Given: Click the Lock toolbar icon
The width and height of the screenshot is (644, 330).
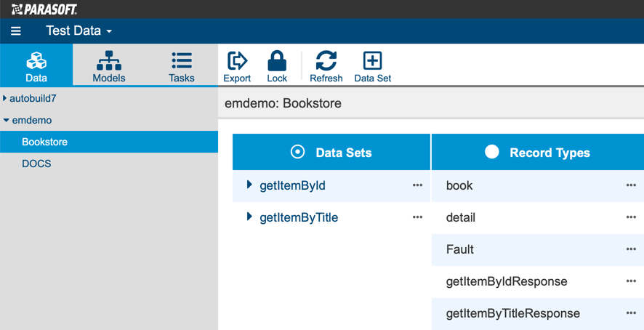Looking at the screenshot, I should (277, 67).
